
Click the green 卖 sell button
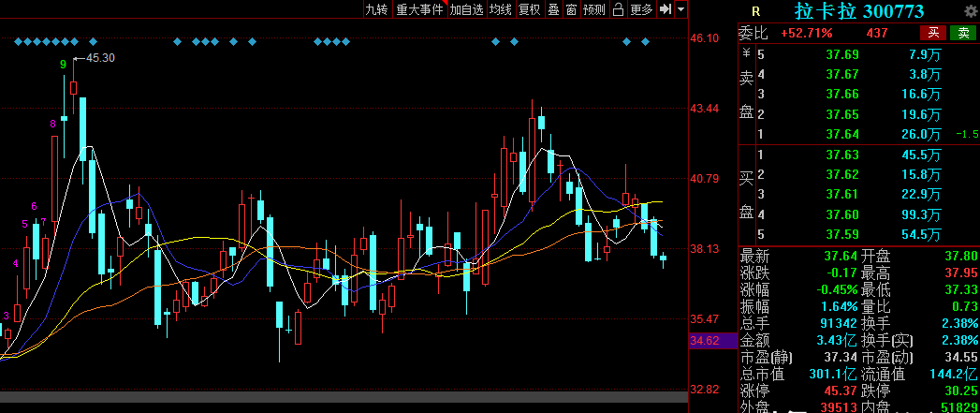tap(962, 33)
